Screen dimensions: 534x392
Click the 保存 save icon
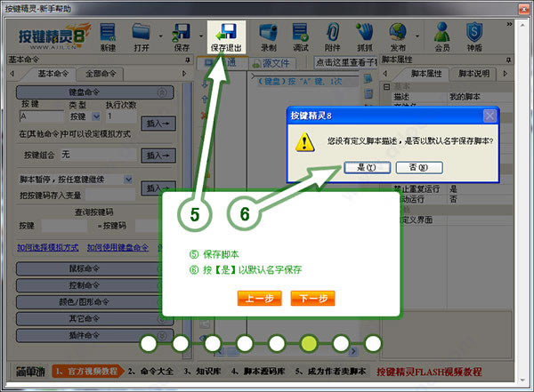point(182,37)
